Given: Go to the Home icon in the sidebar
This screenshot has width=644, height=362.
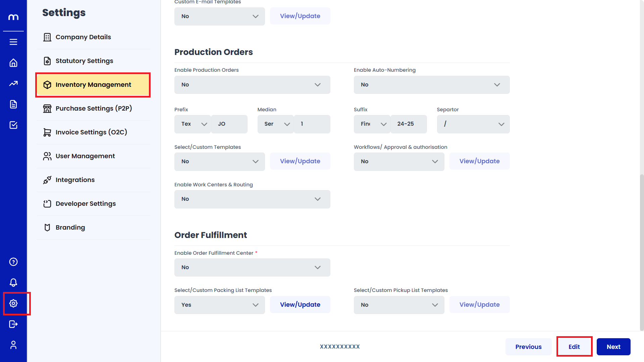Looking at the screenshot, I should (13, 63).
